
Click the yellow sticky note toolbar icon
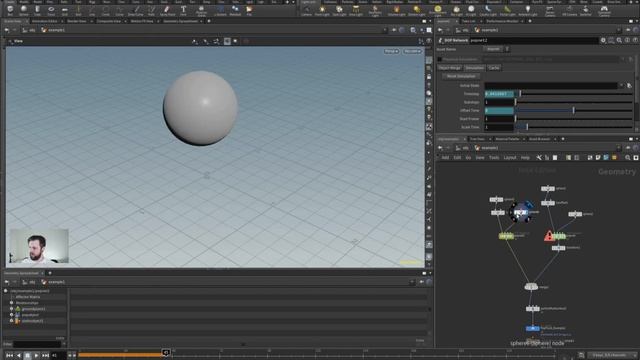pos(614,158)
